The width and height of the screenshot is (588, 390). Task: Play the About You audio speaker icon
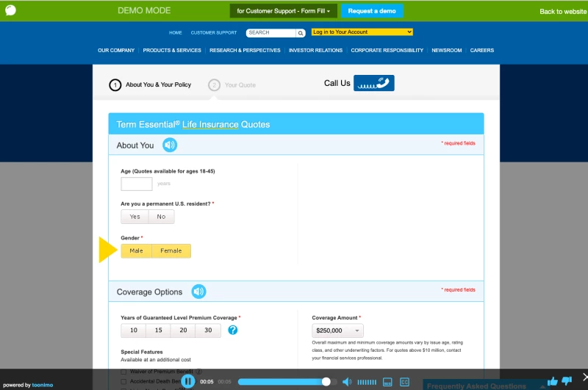click(170, 145)
